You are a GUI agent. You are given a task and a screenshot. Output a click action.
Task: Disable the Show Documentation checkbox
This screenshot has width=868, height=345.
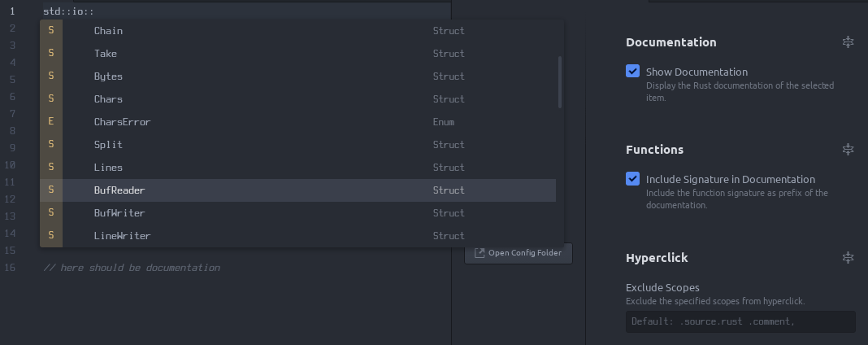(x=633, y=72)
